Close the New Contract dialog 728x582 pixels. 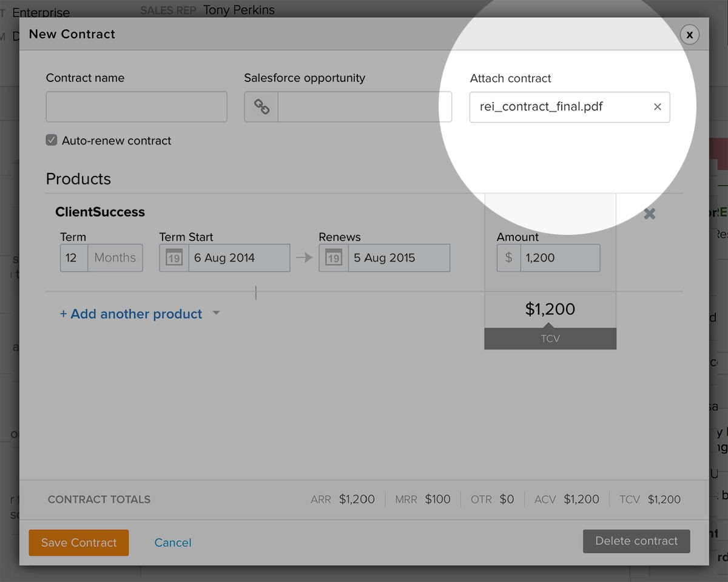tap(689, 35)
